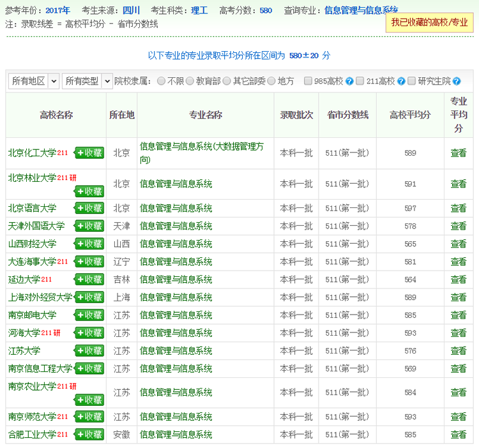
Task: Click help icon beside 研究生院
Action: [457, 81]
